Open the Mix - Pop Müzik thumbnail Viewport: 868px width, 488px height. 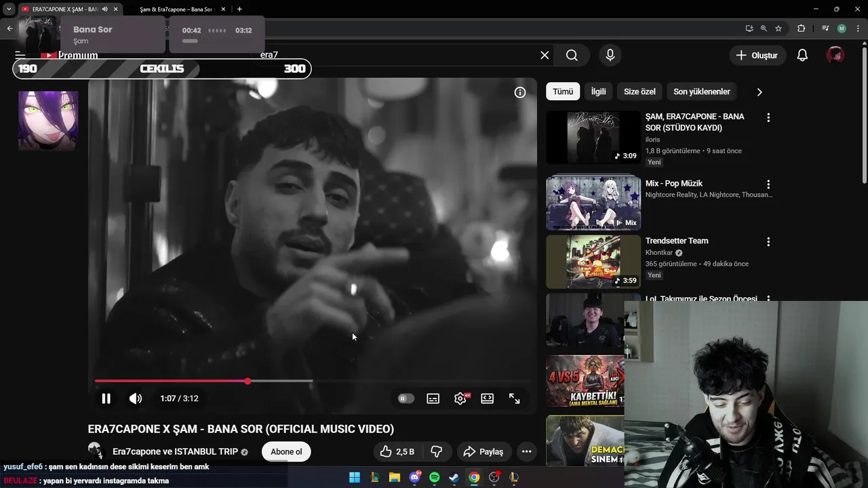593,203
